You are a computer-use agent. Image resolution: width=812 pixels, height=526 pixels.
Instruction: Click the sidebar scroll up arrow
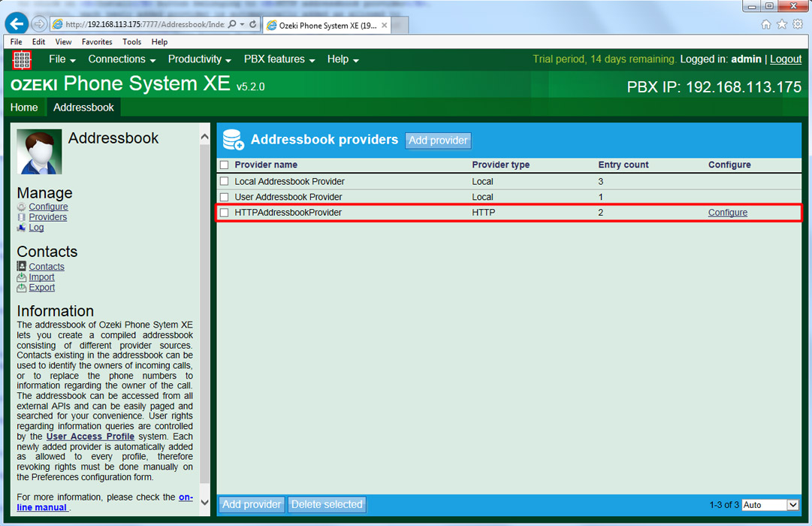point(204,138)
